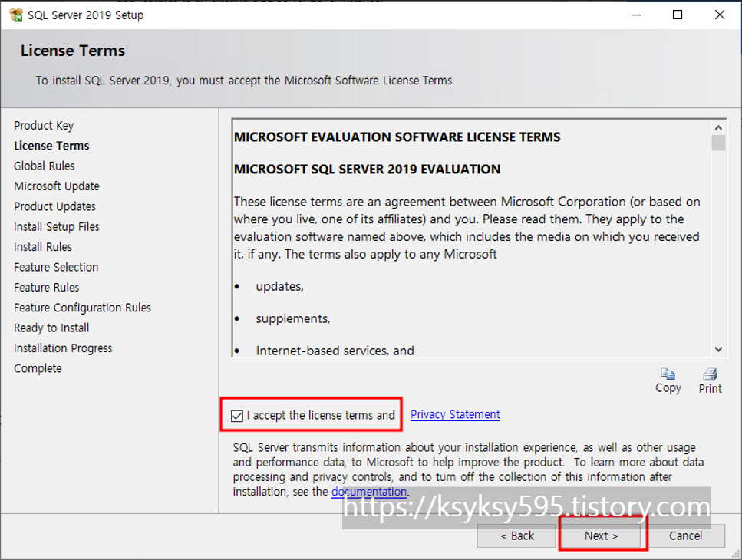Select the Microsoft Update step
742x560 pixels.
coord(57,186)
